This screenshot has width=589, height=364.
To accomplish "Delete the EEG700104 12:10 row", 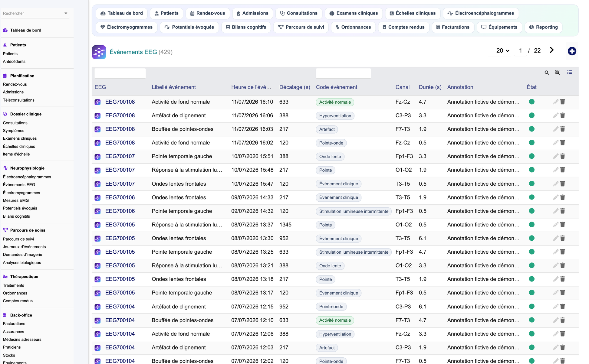I will 563,320.
